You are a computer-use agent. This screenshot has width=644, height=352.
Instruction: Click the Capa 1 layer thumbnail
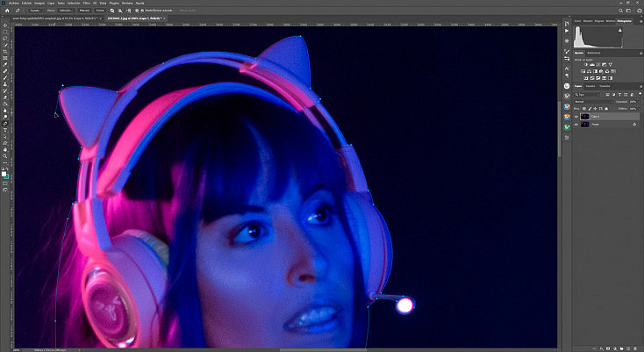coord(585,117)
